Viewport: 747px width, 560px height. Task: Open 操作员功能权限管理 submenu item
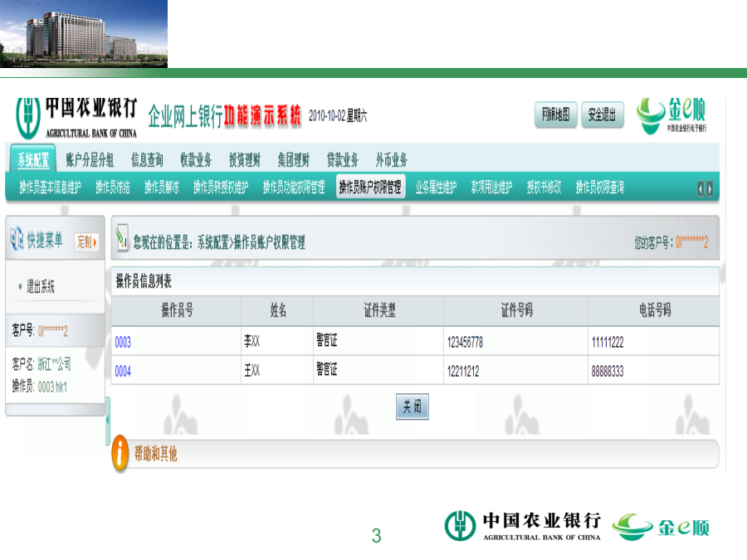click(x=294, y=187)
